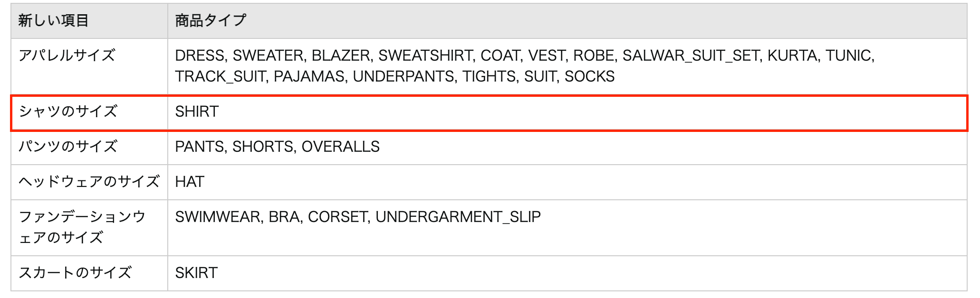Select the アパレルサイズ cell
Viewport: 980px width, 298px height.
coord(89,66)
